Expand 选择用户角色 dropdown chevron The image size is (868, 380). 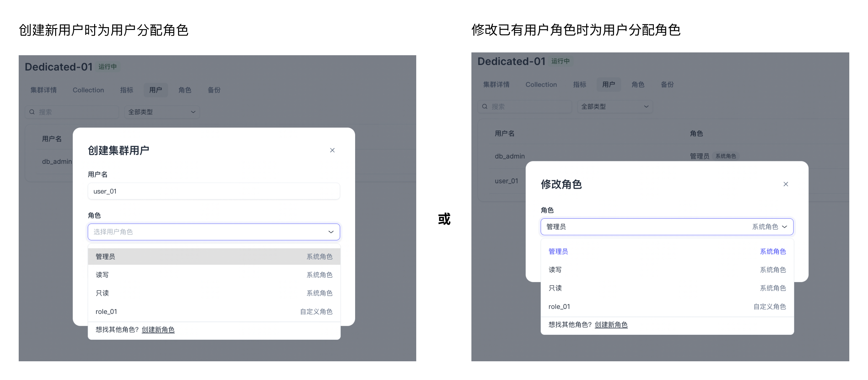coord(331,232)
